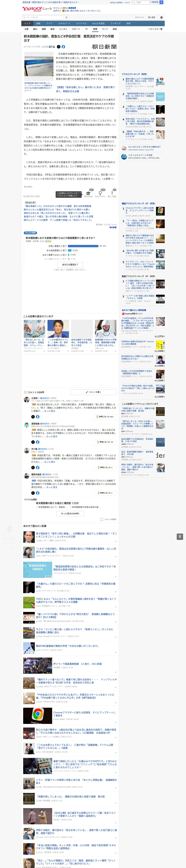
Task: Share 市川衛's comment on X
Action: [x=33, y=467]
